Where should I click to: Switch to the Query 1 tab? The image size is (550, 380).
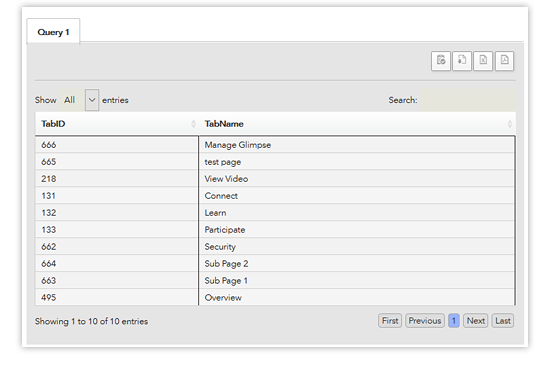(53, 32)
